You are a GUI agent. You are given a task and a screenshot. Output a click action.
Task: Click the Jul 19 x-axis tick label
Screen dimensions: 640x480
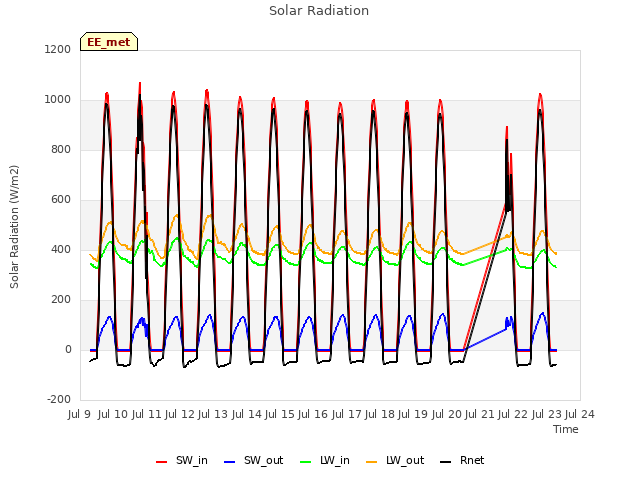[413, 415]
